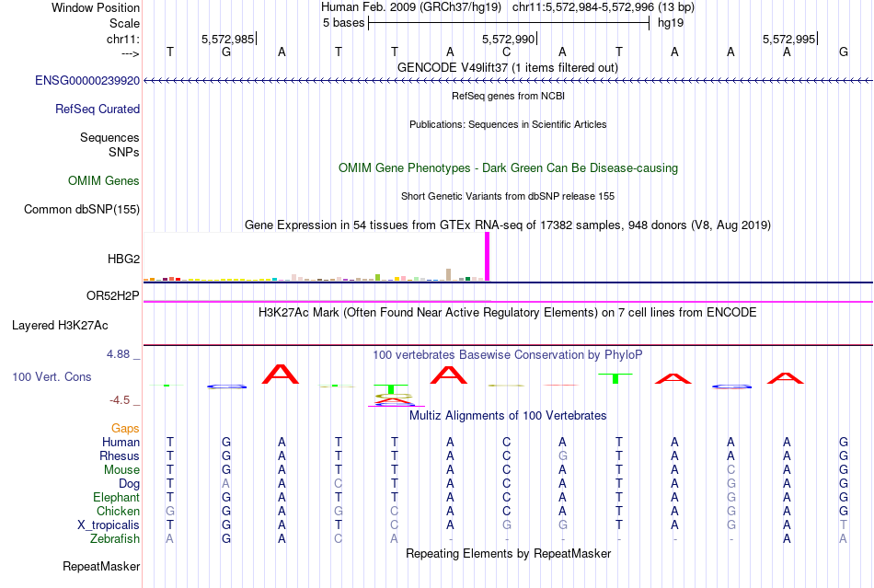Click the 5,572,990 ruler coordinate
874x588 pixels.
[x=509, y=39]
